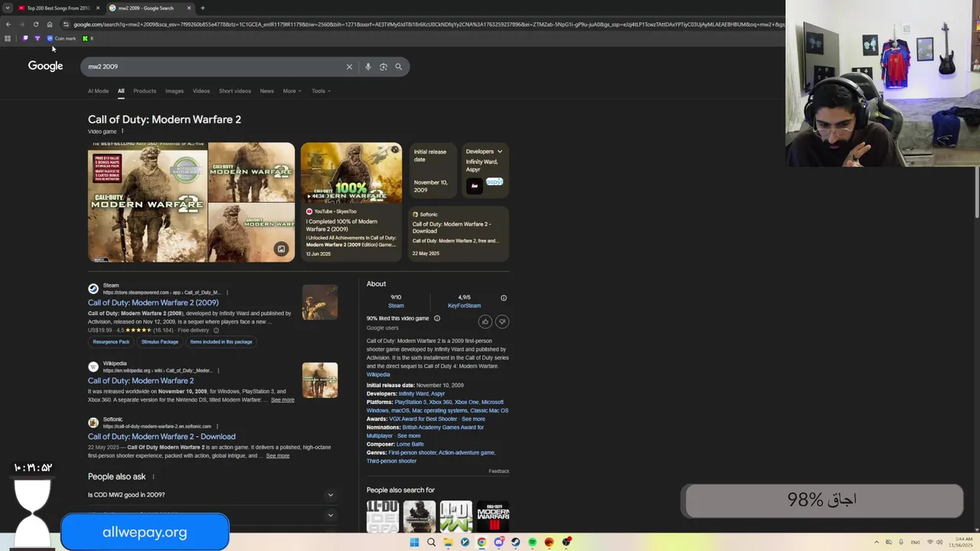980x551 pixels.
Task: Open the Kick bookmark labeled K
Action: (x=87, y=38)
